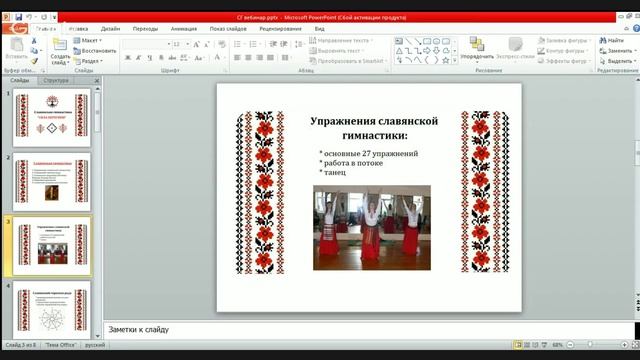Click the Save icon in quick access toolbar
Viewport: 640px width, 360px height.
point(18,17)
